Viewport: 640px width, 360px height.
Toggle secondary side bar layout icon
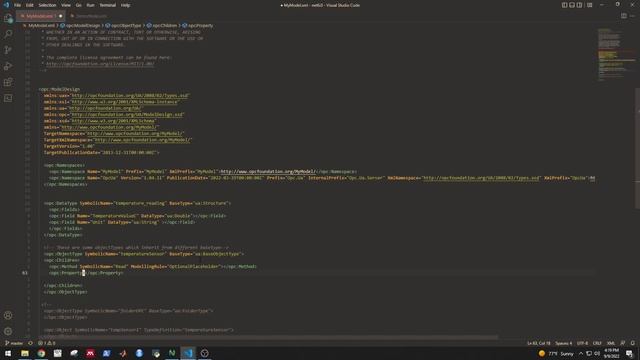coord(579,5)
